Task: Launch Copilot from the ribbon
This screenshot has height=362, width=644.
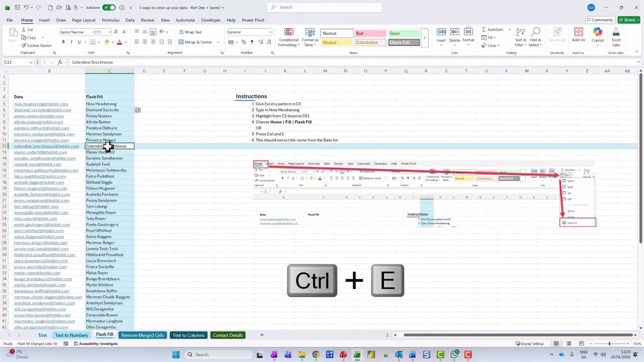Action: point(598,35)
